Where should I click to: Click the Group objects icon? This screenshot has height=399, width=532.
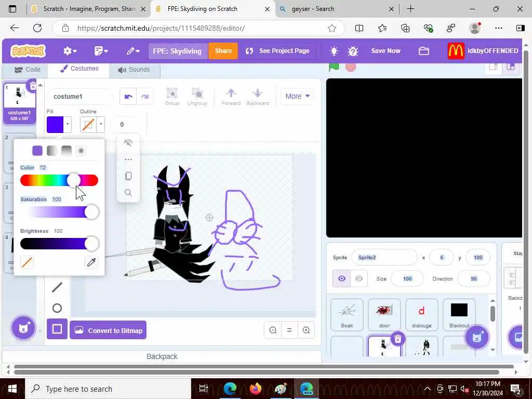point(172,96)
